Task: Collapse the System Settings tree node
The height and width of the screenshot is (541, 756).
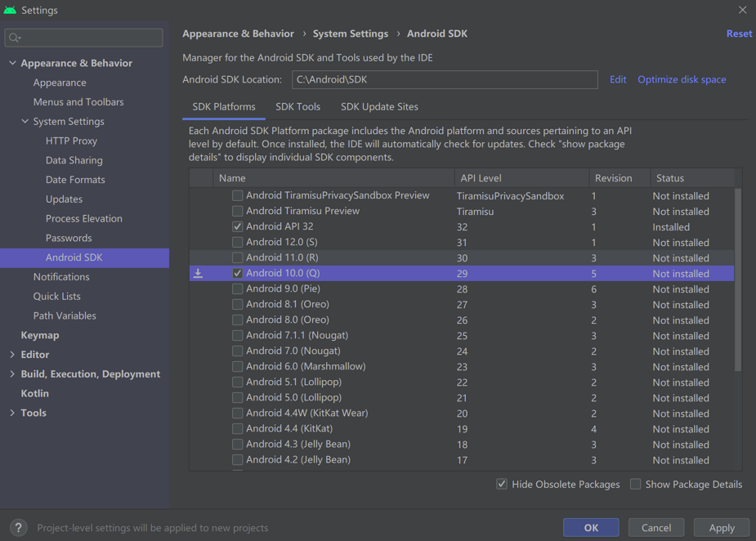Action: (25, 122)
